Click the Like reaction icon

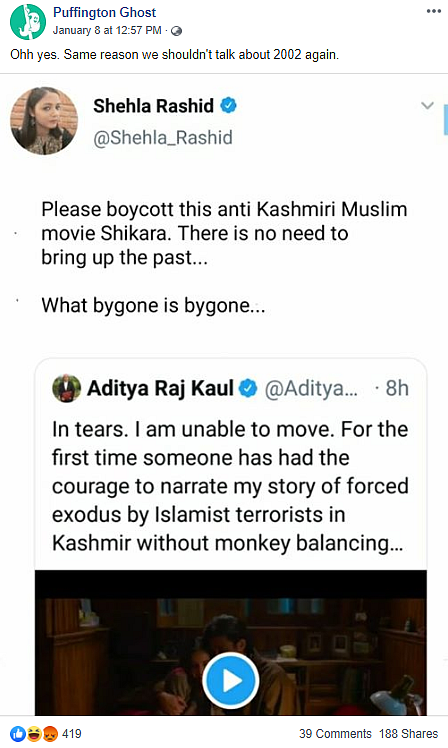click(18, 734)
